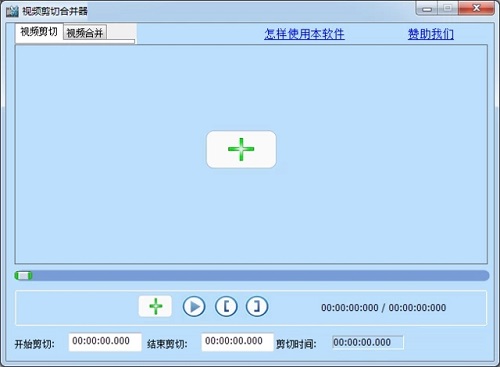500x367 pixels.
Task: Click the app icon in title bar
Action: tap(12, 11)
